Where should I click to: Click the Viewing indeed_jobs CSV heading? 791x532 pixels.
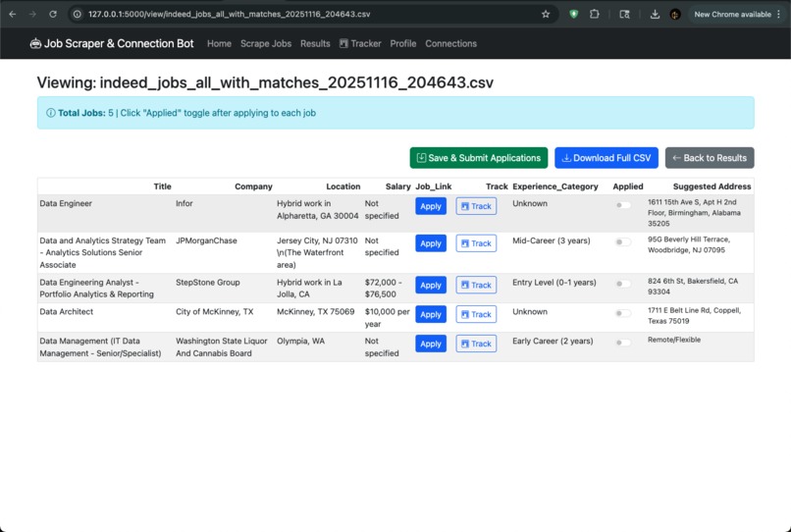pyautogui.click(x=265, y=82)
